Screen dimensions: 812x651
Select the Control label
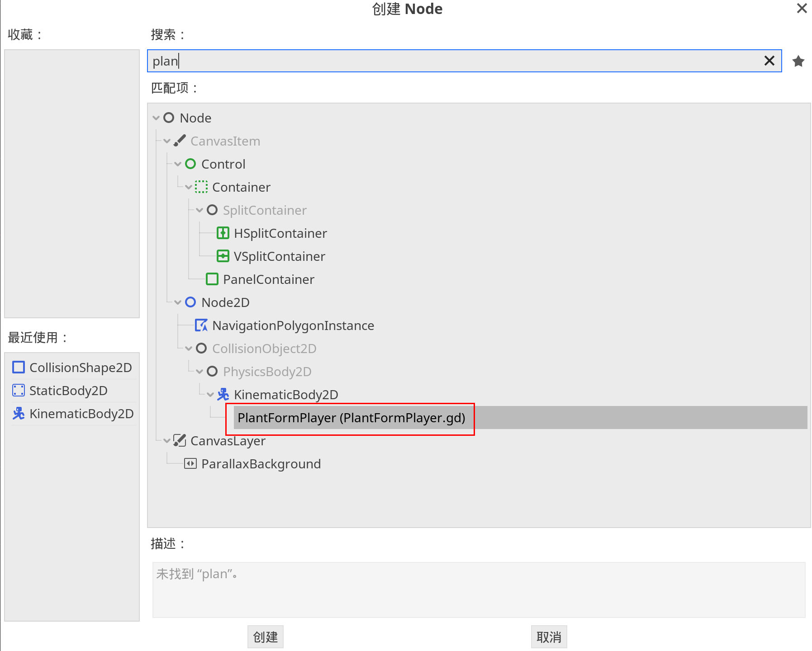223,164
